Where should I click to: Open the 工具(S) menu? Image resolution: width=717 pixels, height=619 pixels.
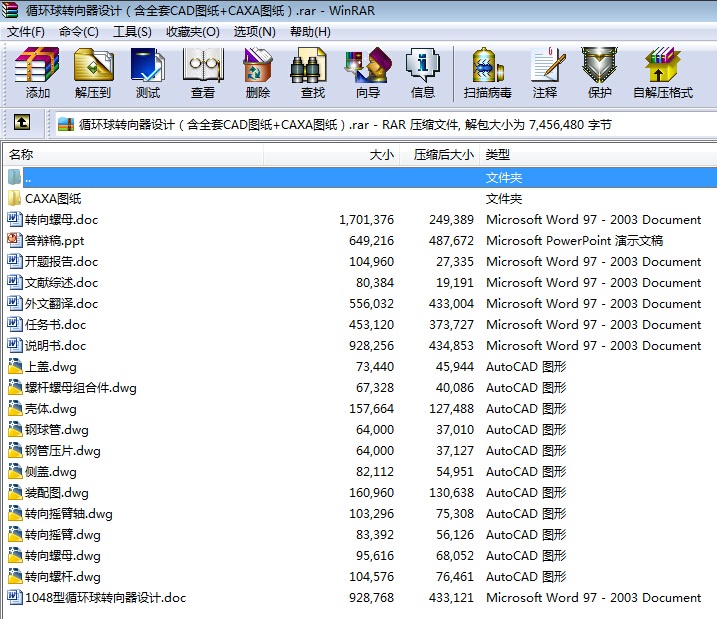click(x=132, y=32)
